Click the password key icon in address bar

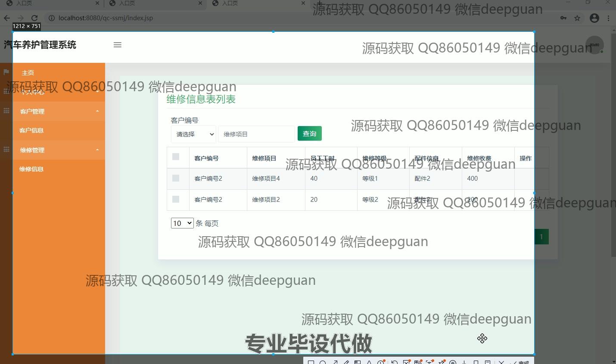563,18
